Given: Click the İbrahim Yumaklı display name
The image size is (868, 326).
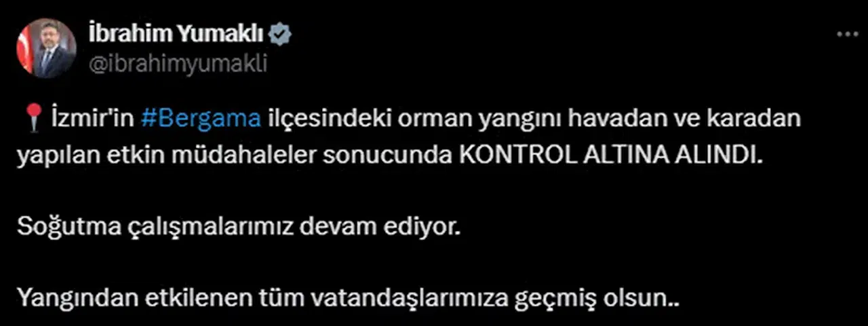Looking at the screenshot, I should 178,35.
